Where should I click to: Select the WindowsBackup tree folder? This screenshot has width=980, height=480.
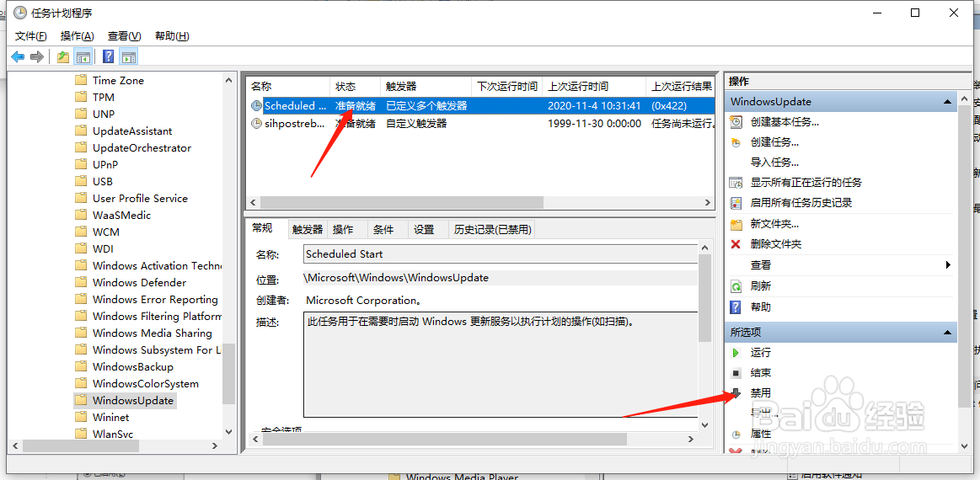132,367
